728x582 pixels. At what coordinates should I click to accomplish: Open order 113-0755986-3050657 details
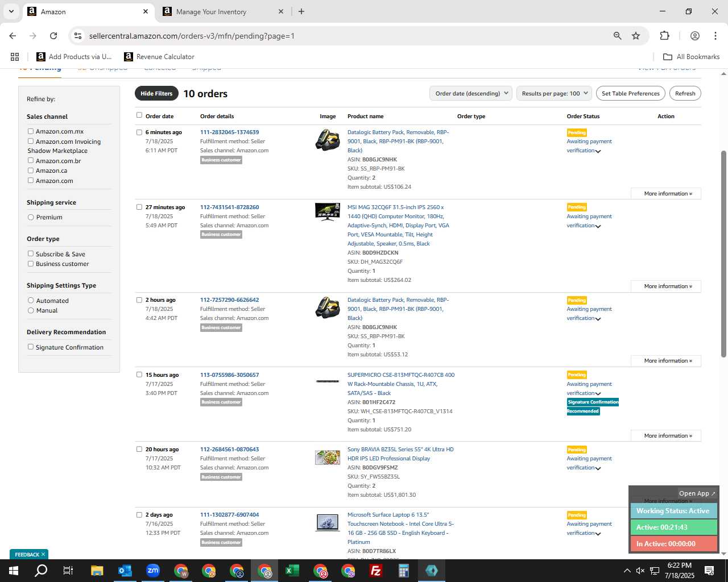click(230, 375)
